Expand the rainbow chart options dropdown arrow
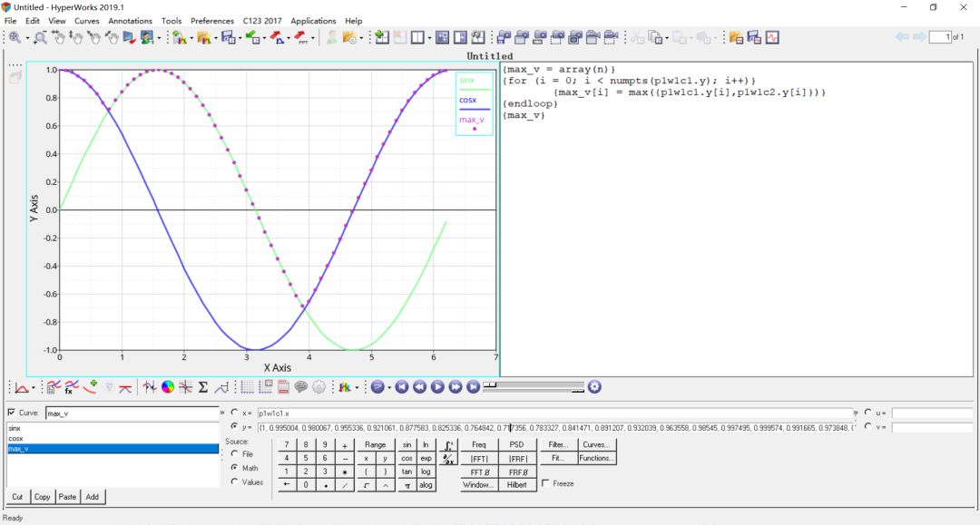Screen dimensions: 980x525 (x=357, y=388)
